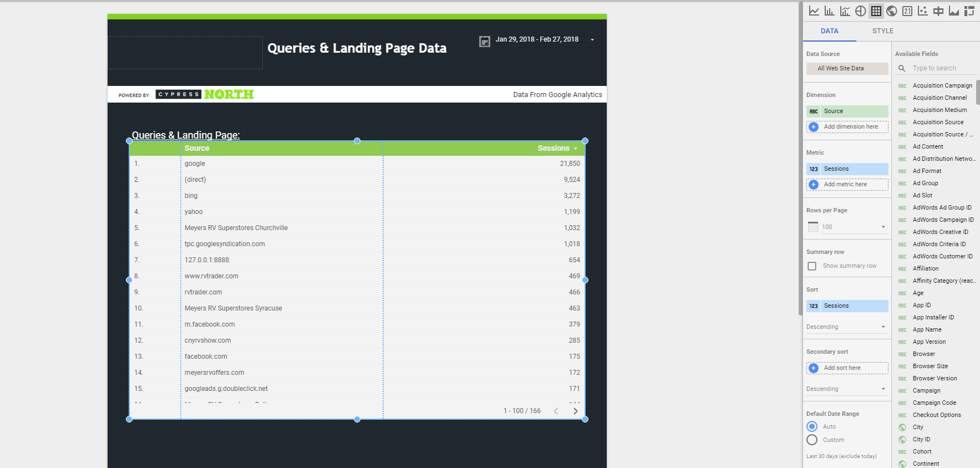This screenshot has height=468, width=980.
Task: Click 123 type icon on Sessions metric
Action: (x=814, y=169)
